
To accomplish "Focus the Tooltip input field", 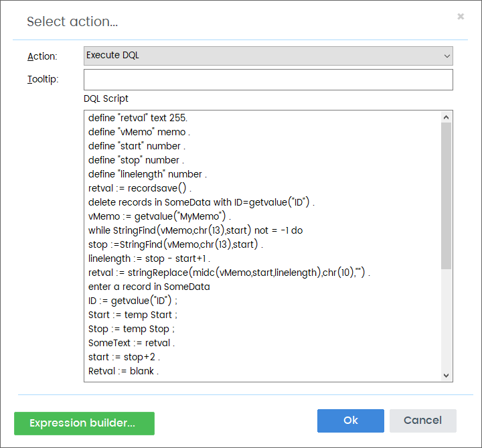I will (x=268, y=79).
